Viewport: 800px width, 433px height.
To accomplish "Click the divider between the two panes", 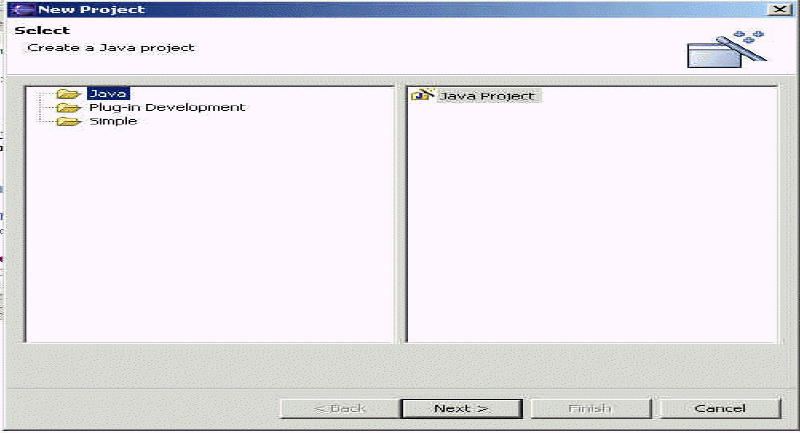I will 400,214.
